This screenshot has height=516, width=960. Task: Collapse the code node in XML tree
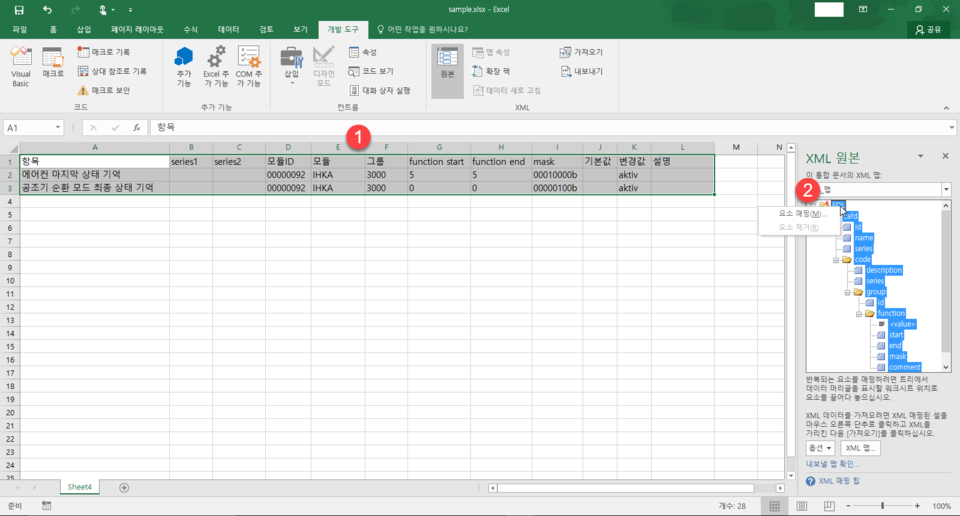tap(836, 260)
